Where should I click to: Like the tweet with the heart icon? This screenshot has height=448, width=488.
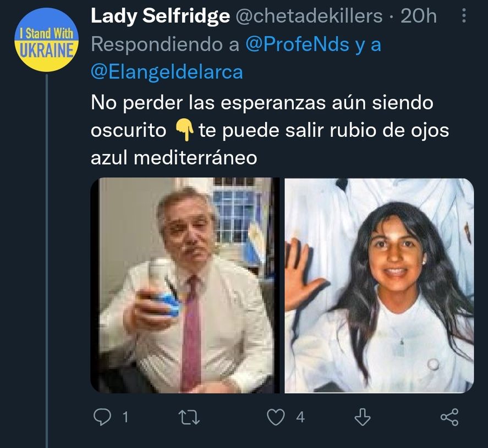click(x=276, y=417)
